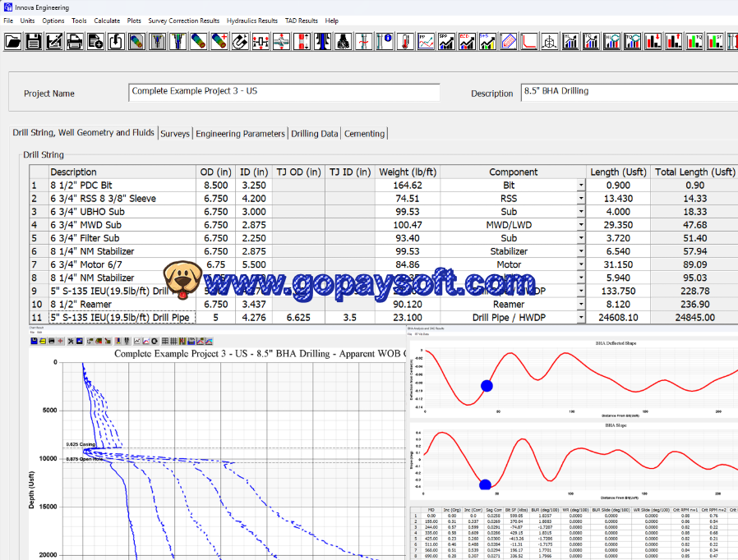
Task: Click the Project Name input field
Action: 284,92
